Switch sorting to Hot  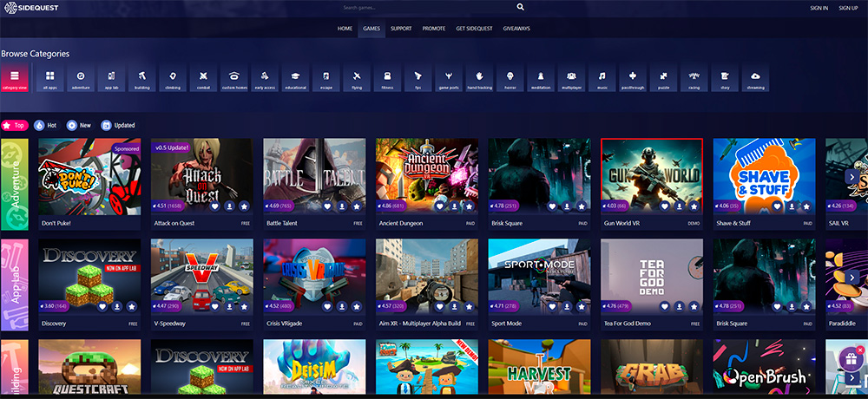click(46, 125)
